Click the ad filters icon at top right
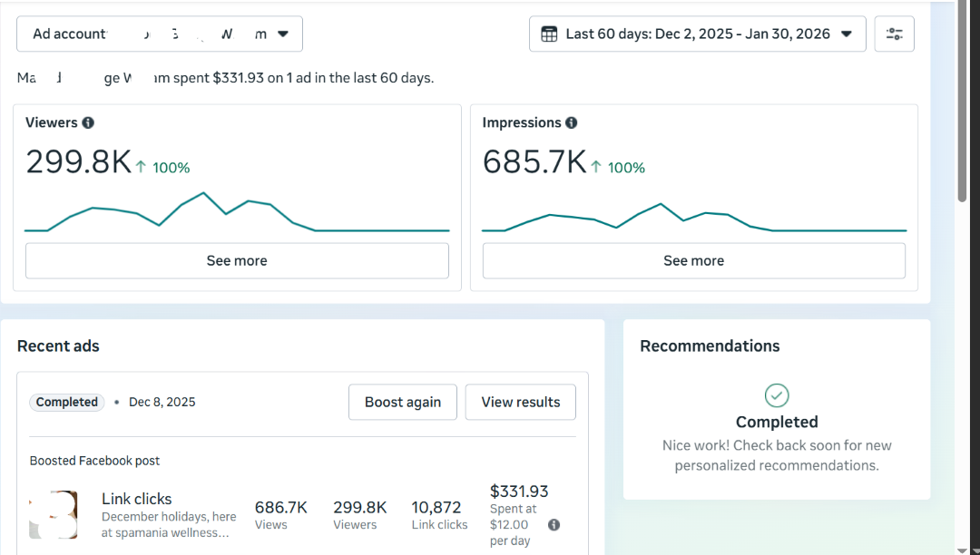Screen dimensions: 980x555 (894, 34)
